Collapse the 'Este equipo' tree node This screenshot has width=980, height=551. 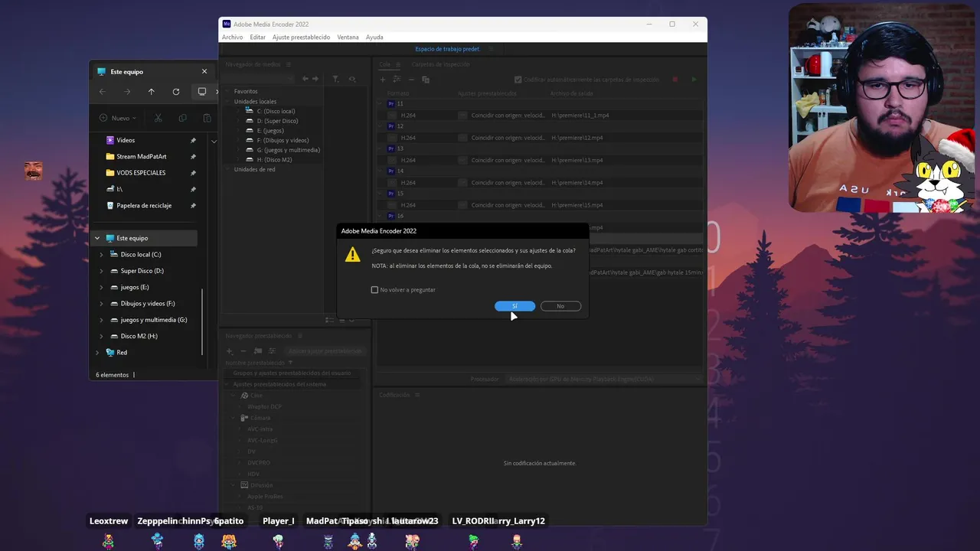click(97, 238)
